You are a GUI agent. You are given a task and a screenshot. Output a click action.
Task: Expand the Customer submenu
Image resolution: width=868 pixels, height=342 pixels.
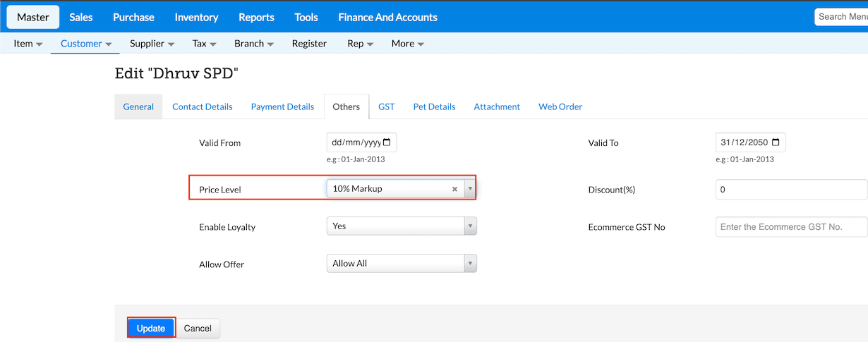[x=86, y=44]
